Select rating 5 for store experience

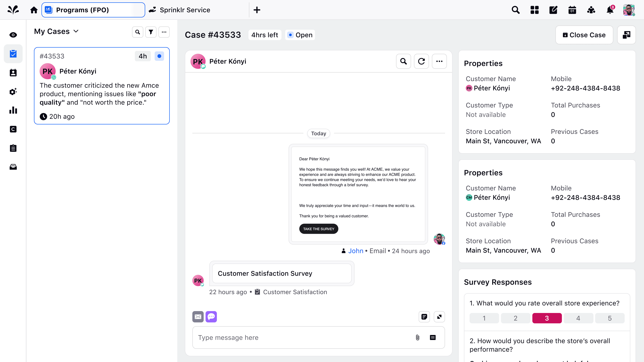point(609,318)
